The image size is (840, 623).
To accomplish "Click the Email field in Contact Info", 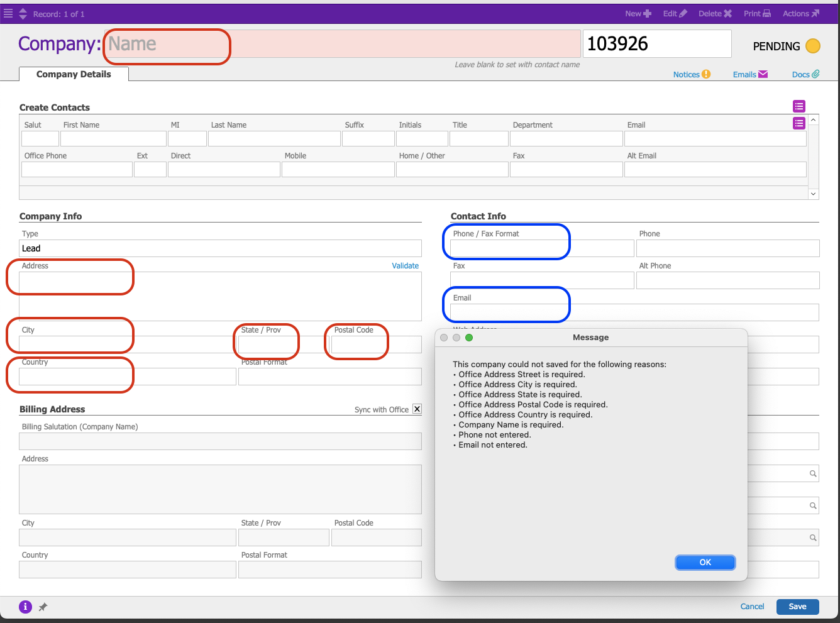I will [x=635, y=312].
